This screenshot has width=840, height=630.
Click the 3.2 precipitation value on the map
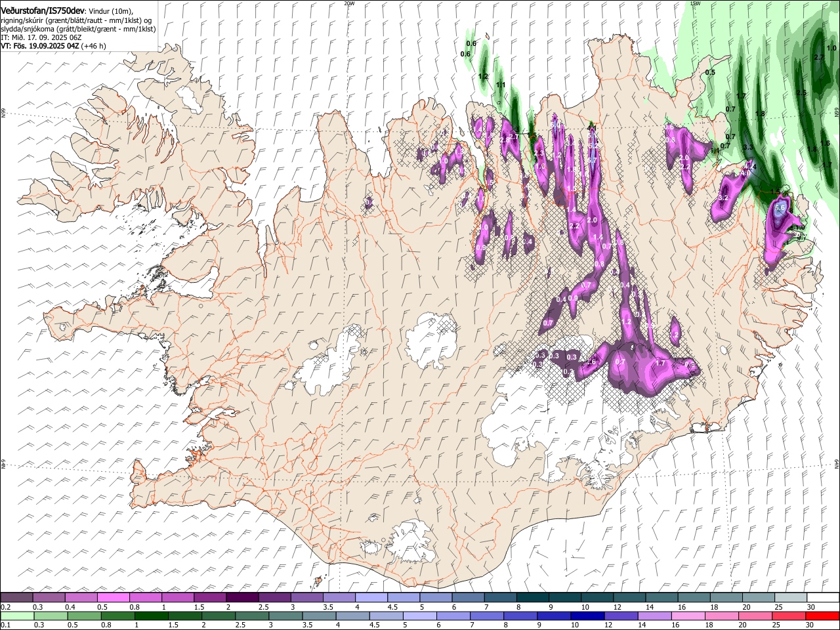[724, 198]
